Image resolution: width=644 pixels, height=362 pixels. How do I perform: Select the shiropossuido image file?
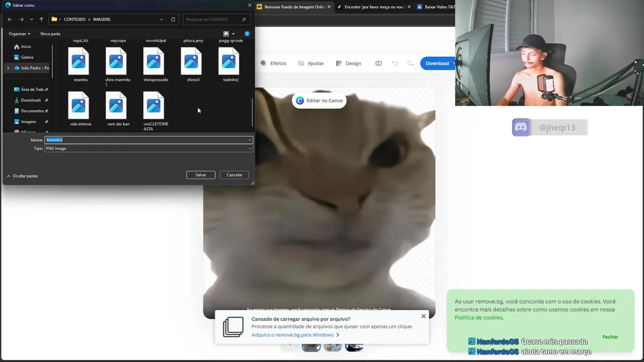tap(155, 65)
